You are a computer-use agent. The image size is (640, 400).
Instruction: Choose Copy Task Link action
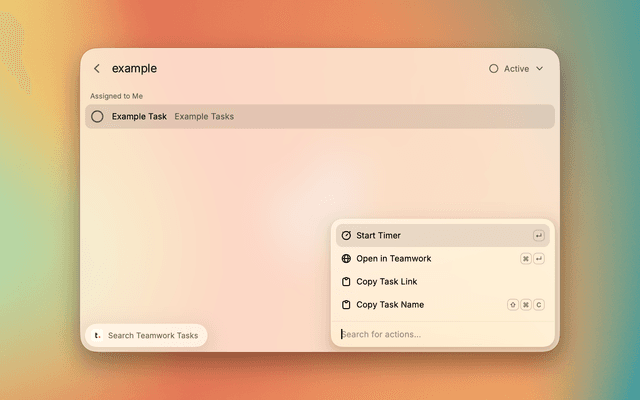pos(443,282)
